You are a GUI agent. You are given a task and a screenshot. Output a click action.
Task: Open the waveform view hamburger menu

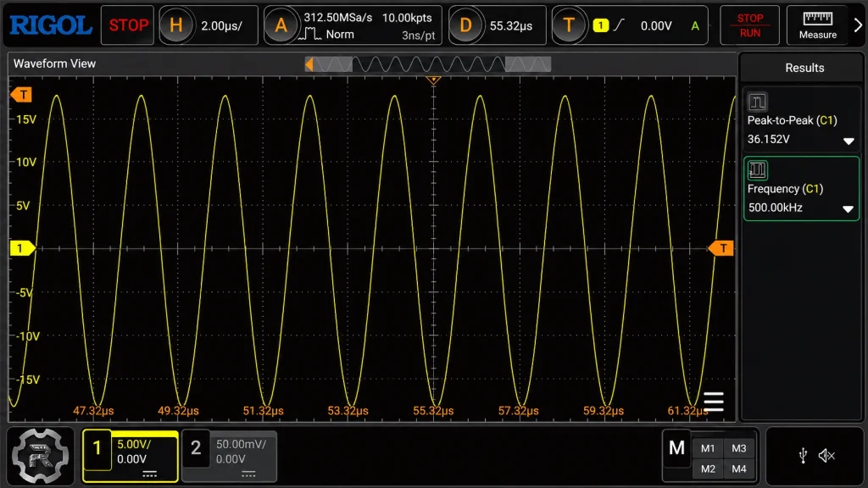[x=714, y=402]
